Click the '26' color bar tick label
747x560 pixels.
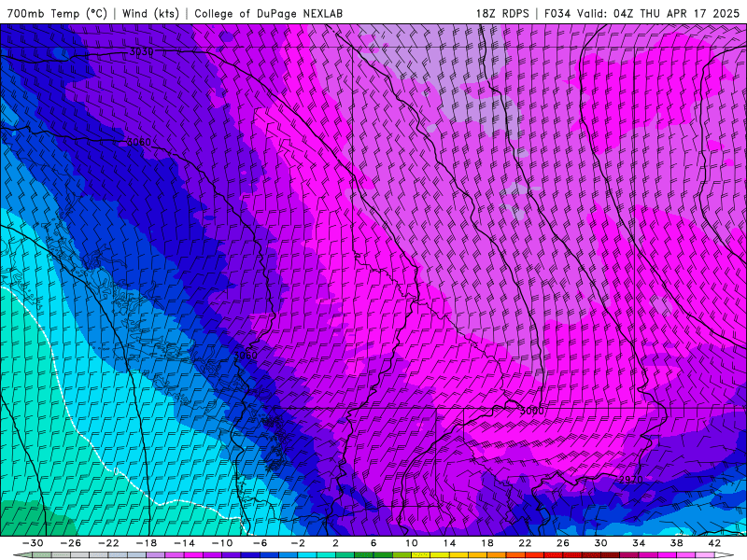click(563, 543)
